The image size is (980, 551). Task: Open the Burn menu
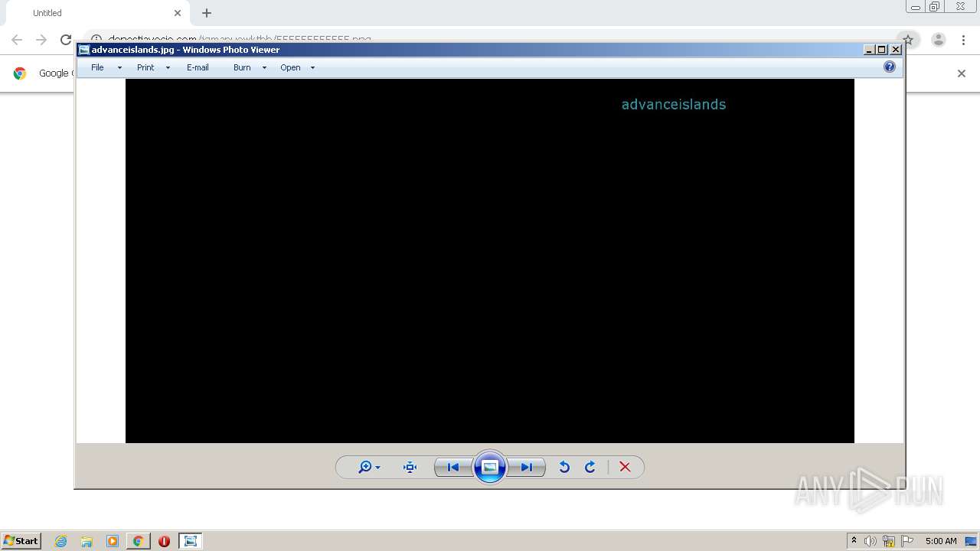(242, 67)
